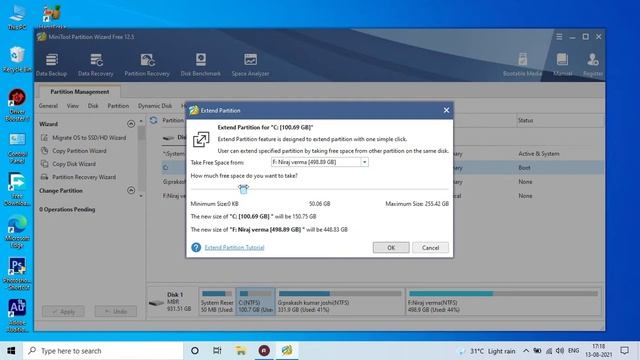Select Partition Management tab
The height and width of the screenshot is (360, 640).
pos(80,92)
